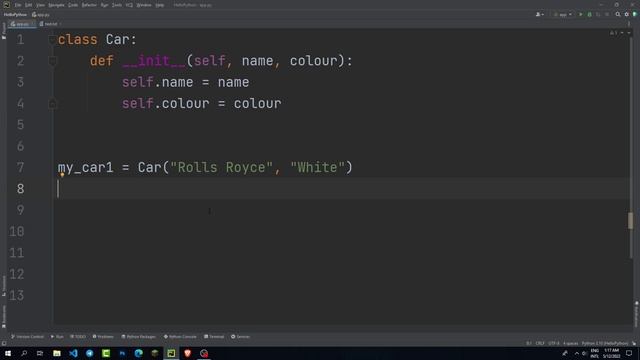
Task: Open the Navigate menu
Action: (56, 5)
